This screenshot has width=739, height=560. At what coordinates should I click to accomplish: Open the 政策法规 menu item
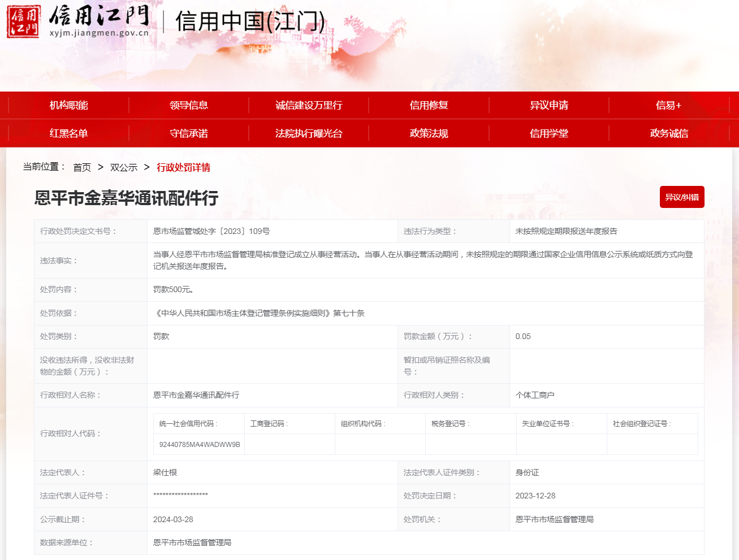[429, 133]
